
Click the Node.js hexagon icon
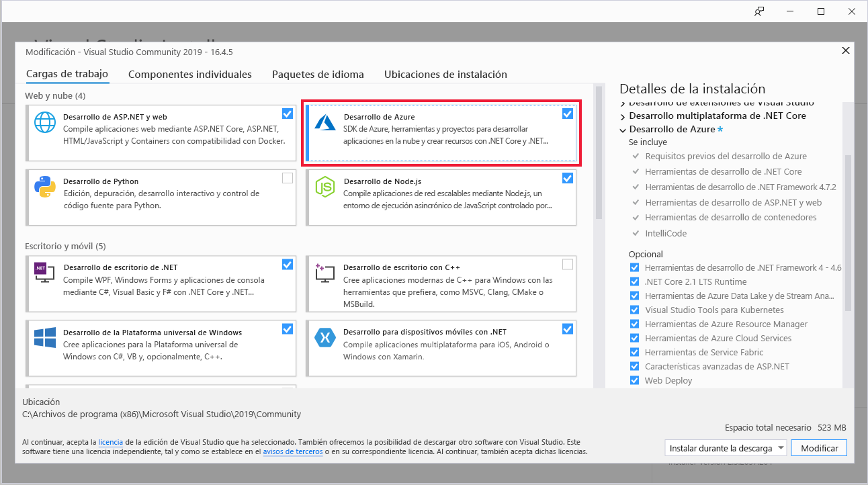click(325, 187)
